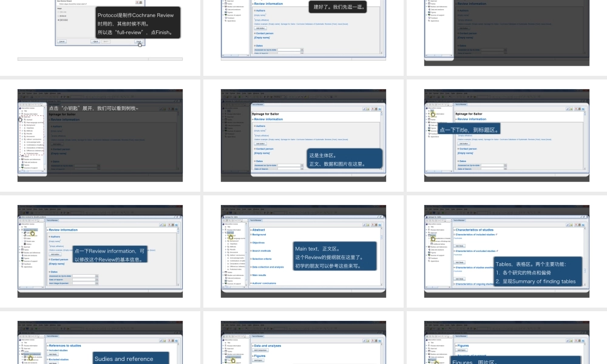This screenshot has height=364, width=607.
Task: Click circled Studies and references tree icon
Action: (29, 357)
